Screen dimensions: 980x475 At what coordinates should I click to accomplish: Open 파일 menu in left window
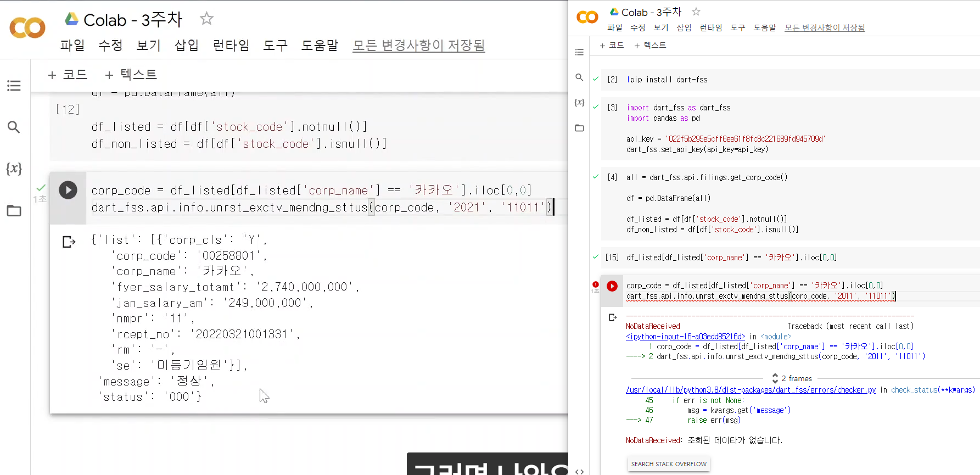(x=72, y=45)
